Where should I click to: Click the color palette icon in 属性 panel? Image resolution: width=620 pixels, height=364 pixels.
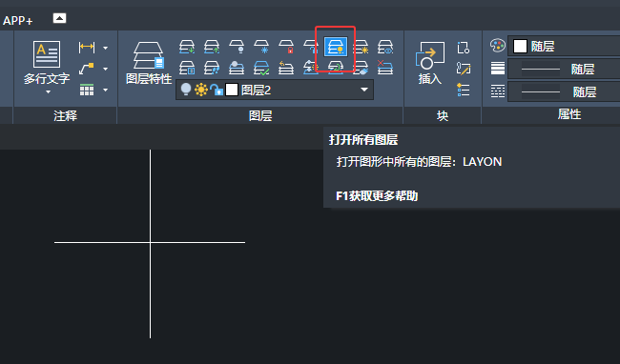pyautogui.click(x=497, y=46)
